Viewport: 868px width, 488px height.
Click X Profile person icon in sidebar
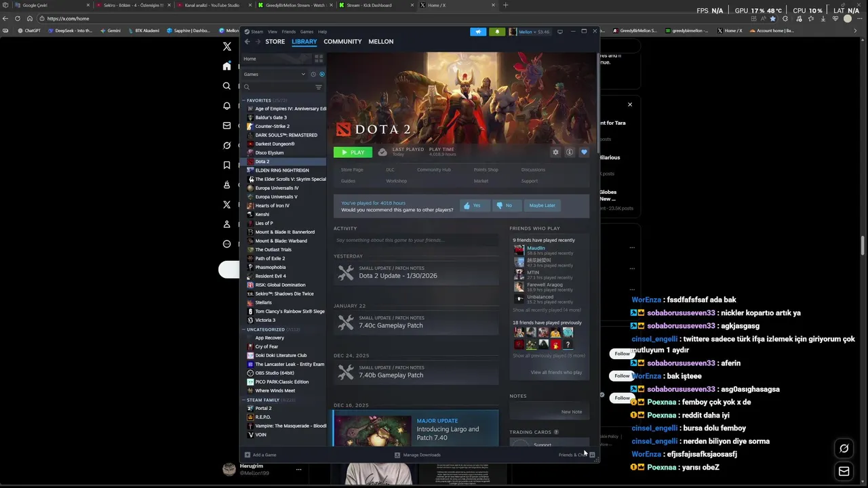coord(226,224)
